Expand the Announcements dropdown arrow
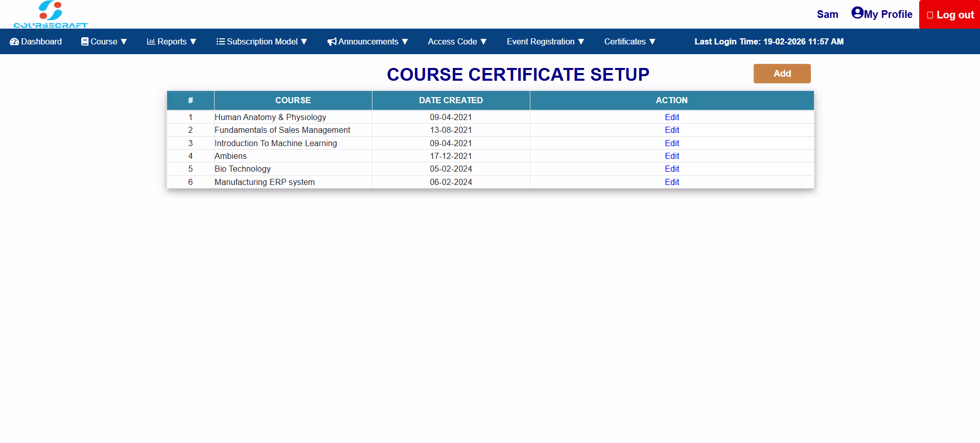 coord(405,42)
